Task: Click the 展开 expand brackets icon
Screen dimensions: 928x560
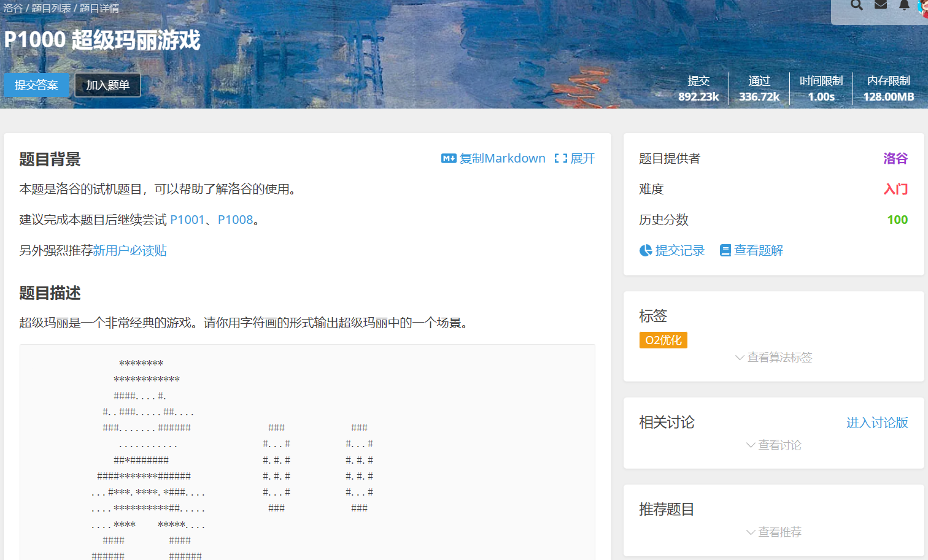Action: click(x=560, y=158)
